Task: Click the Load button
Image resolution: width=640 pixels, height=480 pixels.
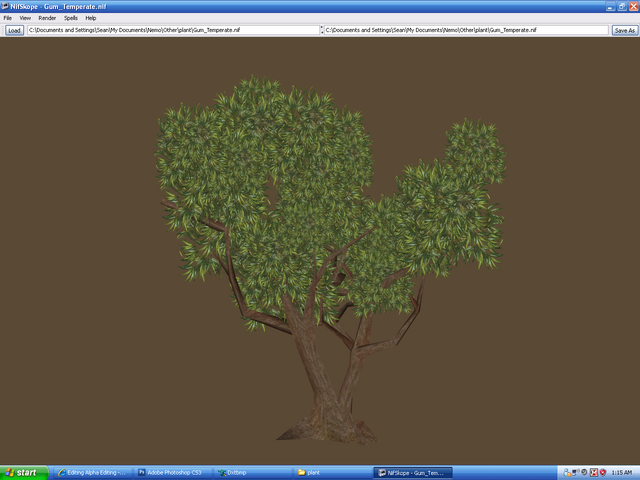Action: pos(14,30)
